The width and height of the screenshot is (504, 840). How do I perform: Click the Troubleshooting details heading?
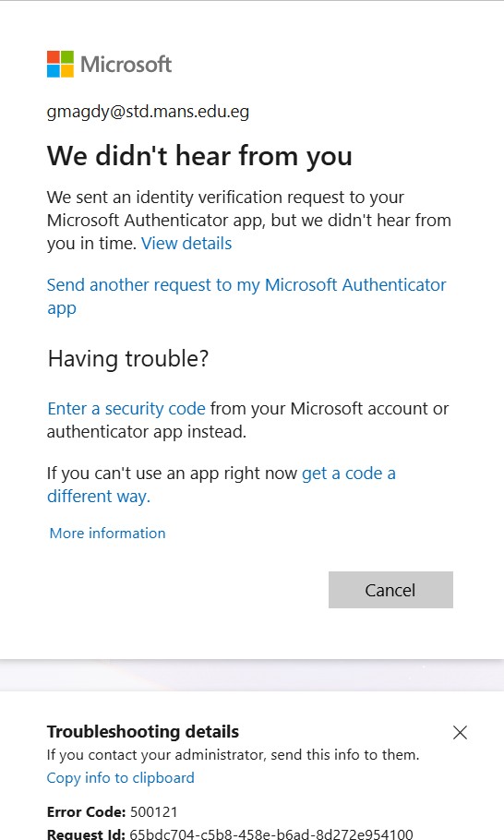tap(143, 732)
